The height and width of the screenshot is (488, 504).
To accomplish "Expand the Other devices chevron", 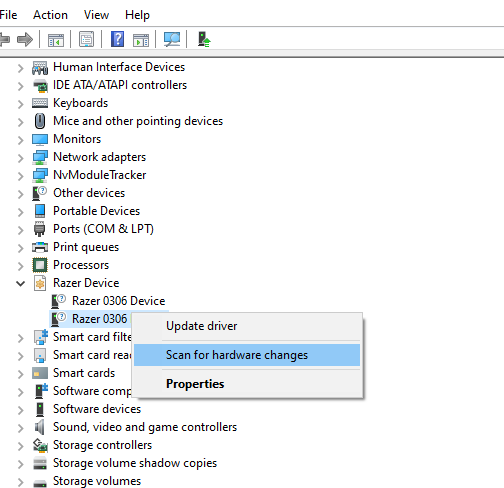I will [x=21, y=194].
